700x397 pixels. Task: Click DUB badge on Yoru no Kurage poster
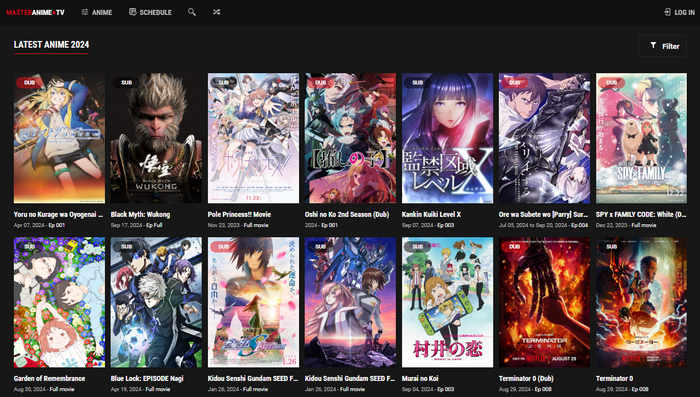[29, 83]
